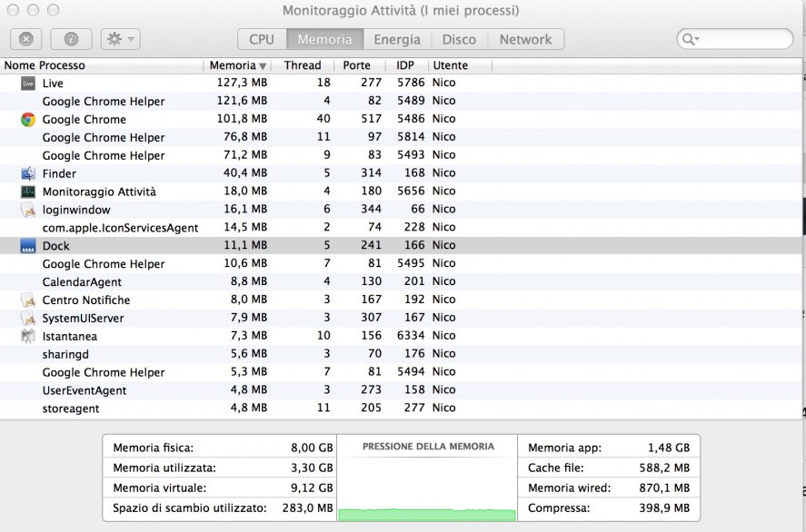
Task: Select the UserEventAgent process
Action: [84, 390]
